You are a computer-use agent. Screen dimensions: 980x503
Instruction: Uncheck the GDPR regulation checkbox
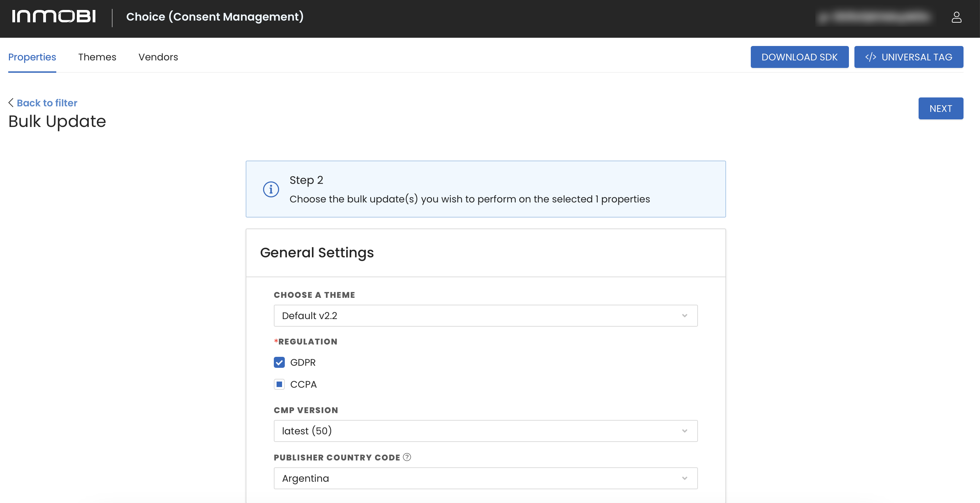pos(279,363)
